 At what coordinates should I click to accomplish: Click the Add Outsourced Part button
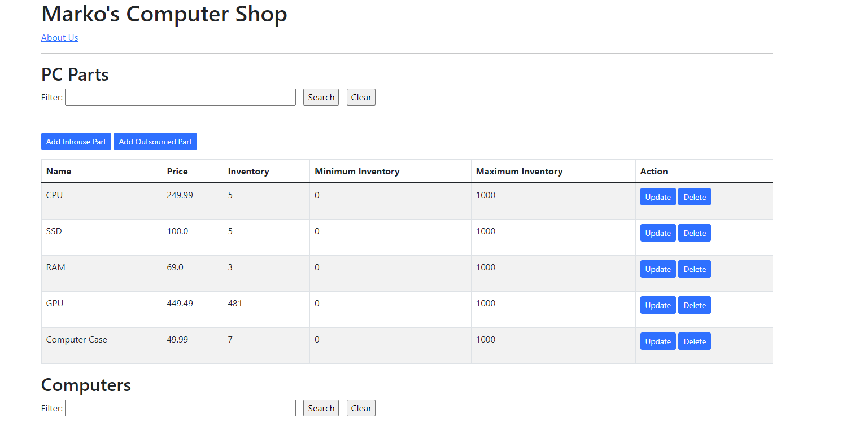click(x=155, y=141)
